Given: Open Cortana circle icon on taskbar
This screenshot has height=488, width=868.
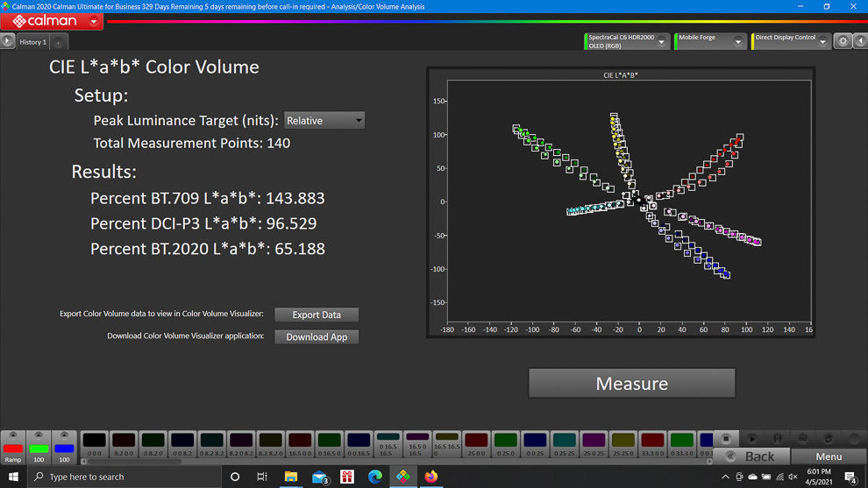Looking at the screenshot, I should (x=235, y=477).
